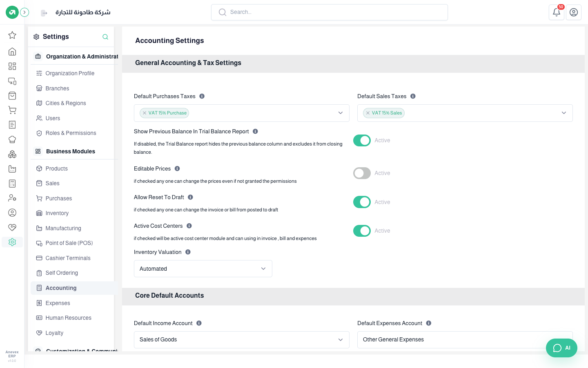Open the factory icon in left rail

click(12, 169)
